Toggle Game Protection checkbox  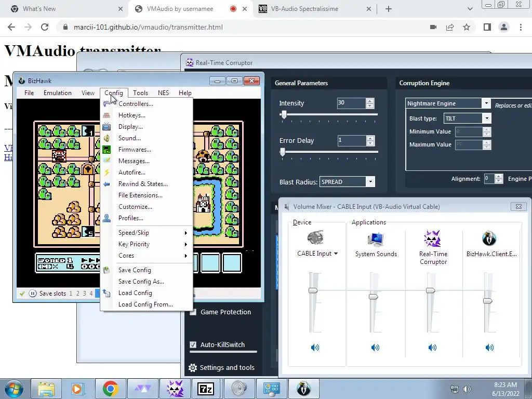193,312
